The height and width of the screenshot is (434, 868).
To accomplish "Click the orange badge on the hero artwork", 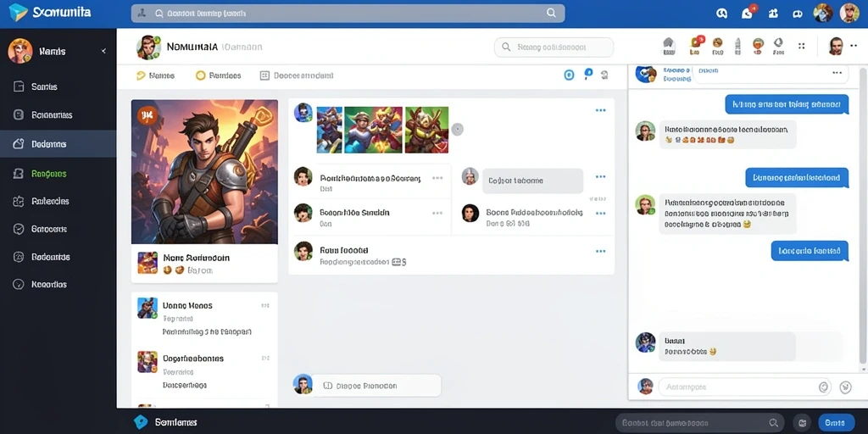I will point(147,115).
